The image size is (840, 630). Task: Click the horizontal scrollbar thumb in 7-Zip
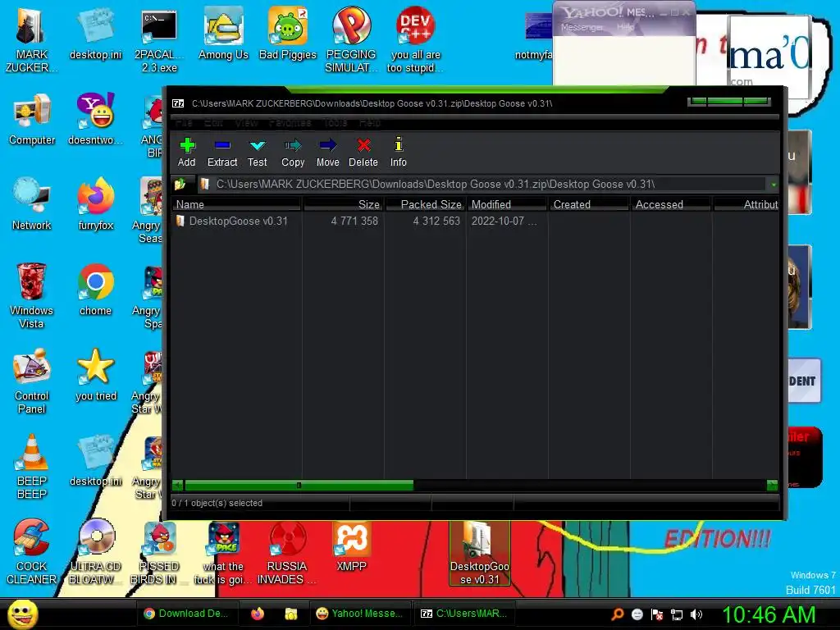[299, 486]
